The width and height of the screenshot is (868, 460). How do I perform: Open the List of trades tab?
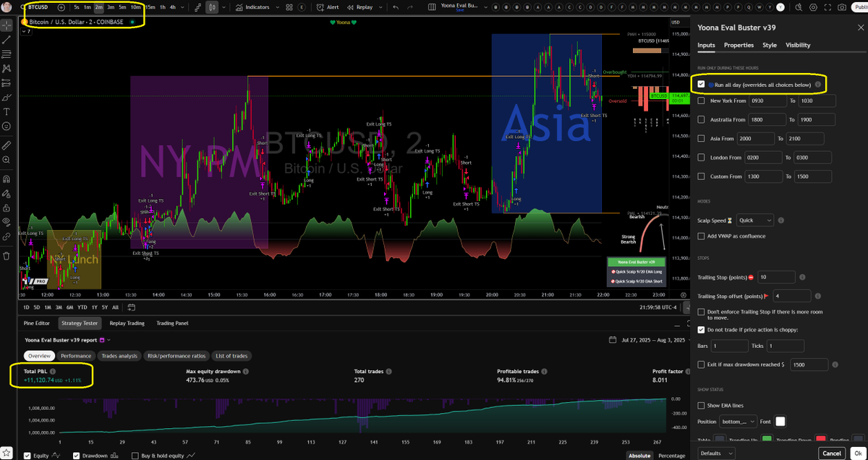click(x=231, y=356)
